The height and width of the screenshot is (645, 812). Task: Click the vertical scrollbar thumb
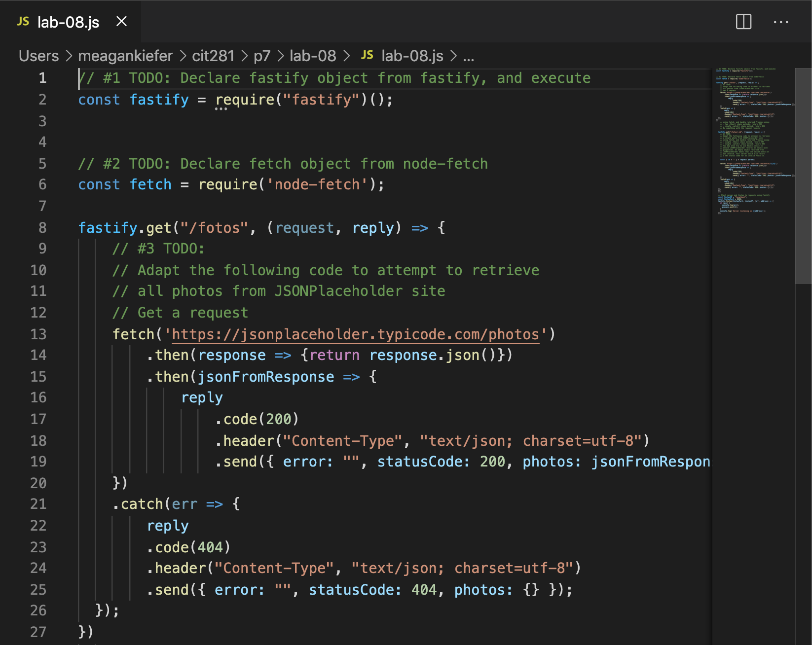tap(804, 176)
